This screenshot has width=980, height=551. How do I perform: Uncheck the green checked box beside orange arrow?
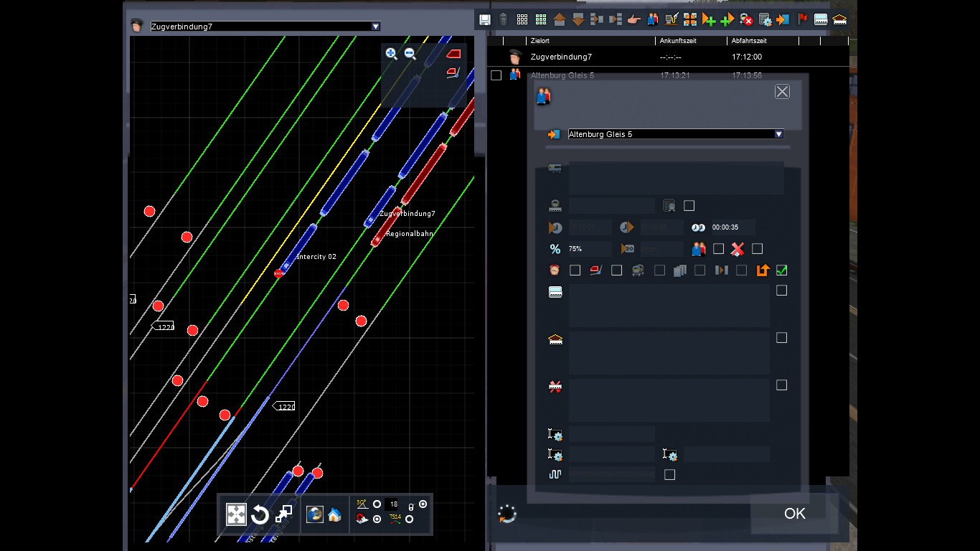(782, 270)
